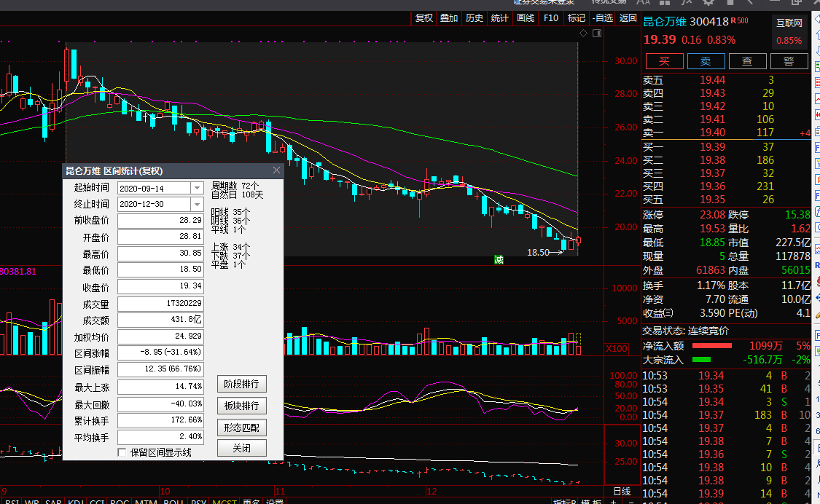Click the 成交额 field showing 431.8亿

pyautogui.click(x=160, y=320)
